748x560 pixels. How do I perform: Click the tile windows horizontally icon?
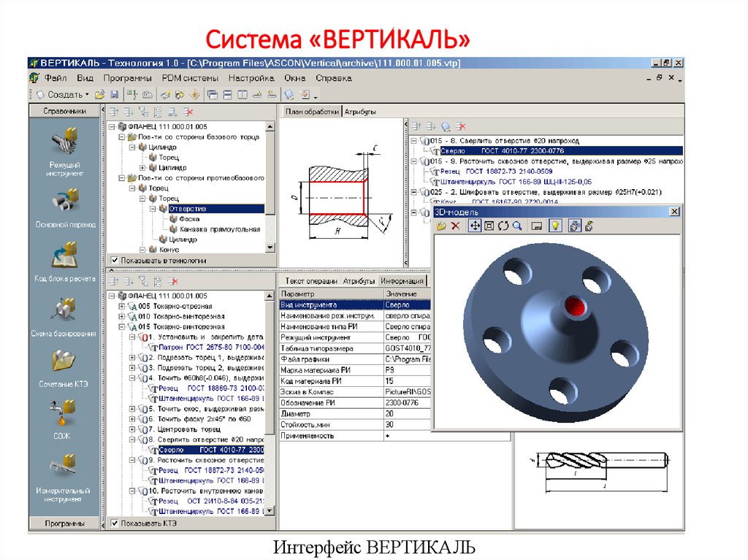[228, 95]
